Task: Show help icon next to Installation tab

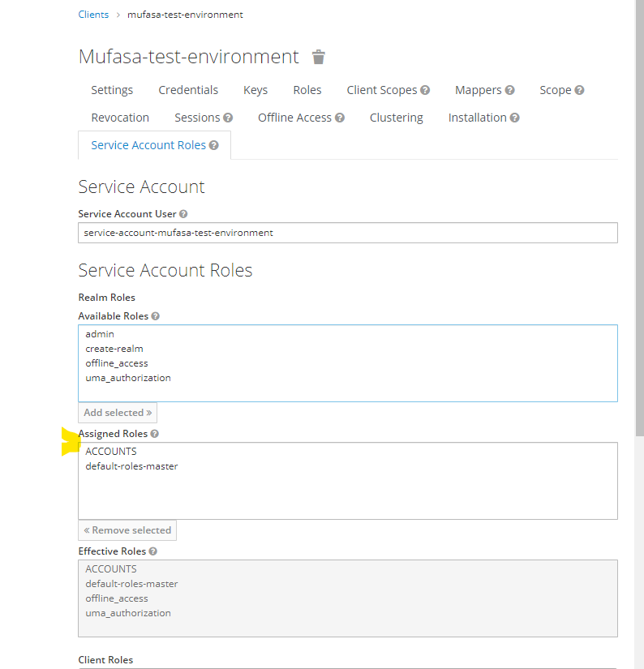Action: (x=515, y=118)
